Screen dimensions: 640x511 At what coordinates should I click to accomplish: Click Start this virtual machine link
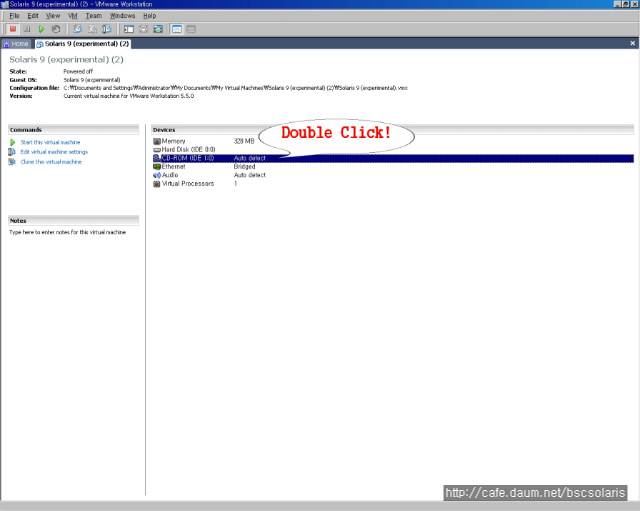coord(50,142)
